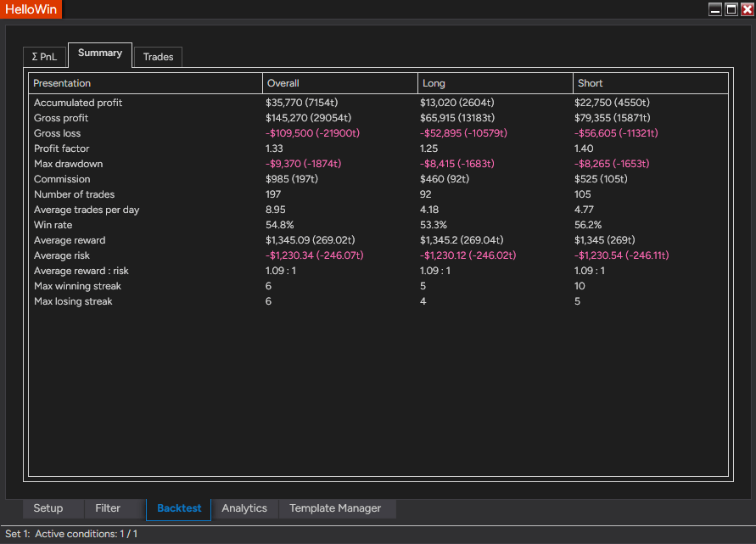Click short profit factor value 1.40

pyautogui.click(x=584, y=149)
